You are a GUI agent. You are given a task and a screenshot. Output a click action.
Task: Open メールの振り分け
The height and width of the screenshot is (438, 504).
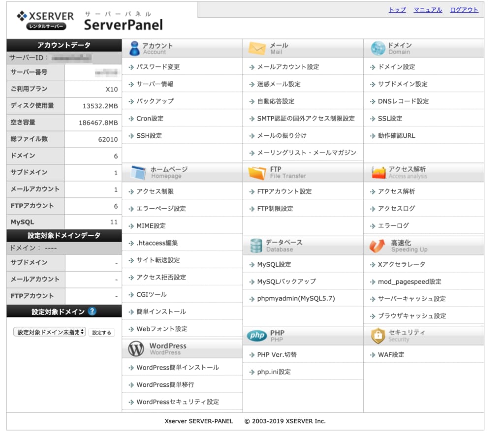point(282,136)
